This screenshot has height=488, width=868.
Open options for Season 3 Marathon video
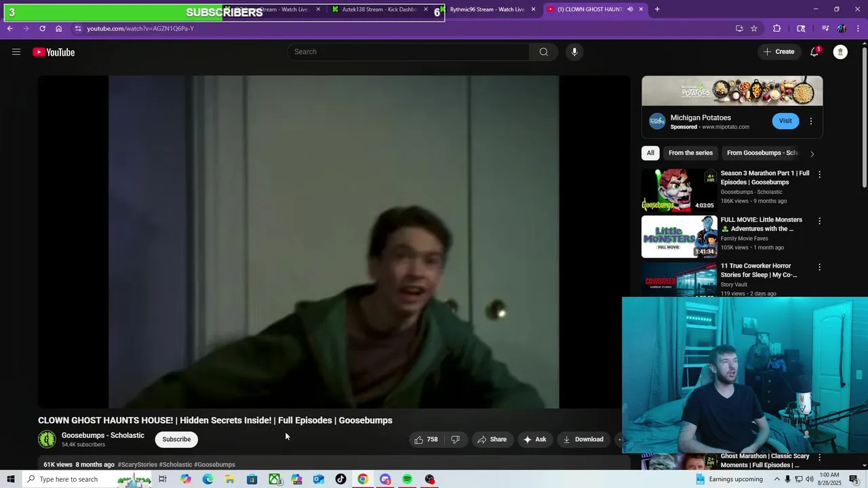[819, 174]
